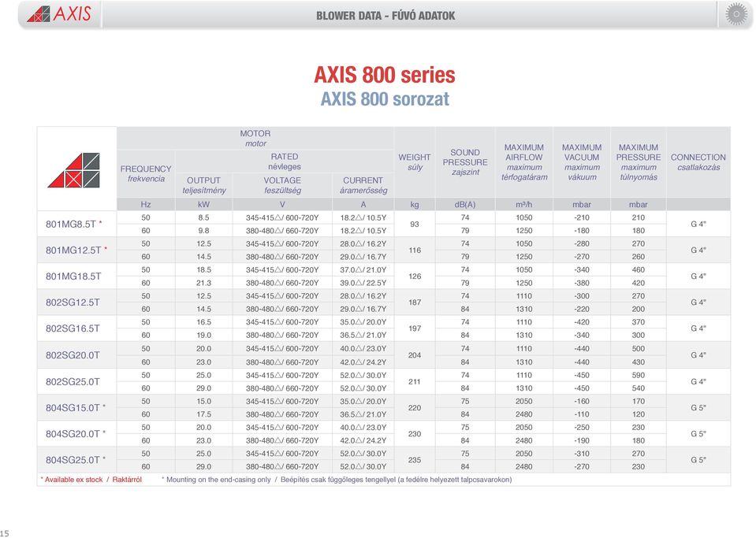Image resolution: width=756 pixels, height=538 pixels.
Task: Select the MOTOR column group header
Action: point(255,138)
